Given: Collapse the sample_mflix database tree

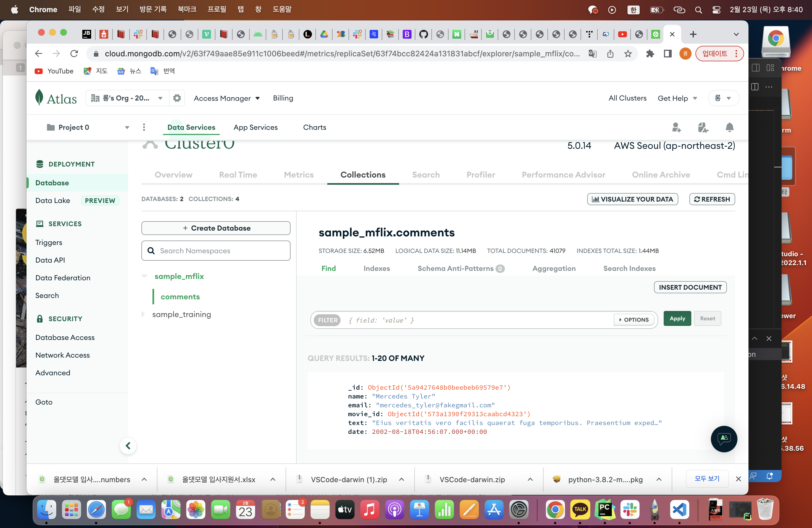Looking at the screenshot, I should click(x=145, y=276).
